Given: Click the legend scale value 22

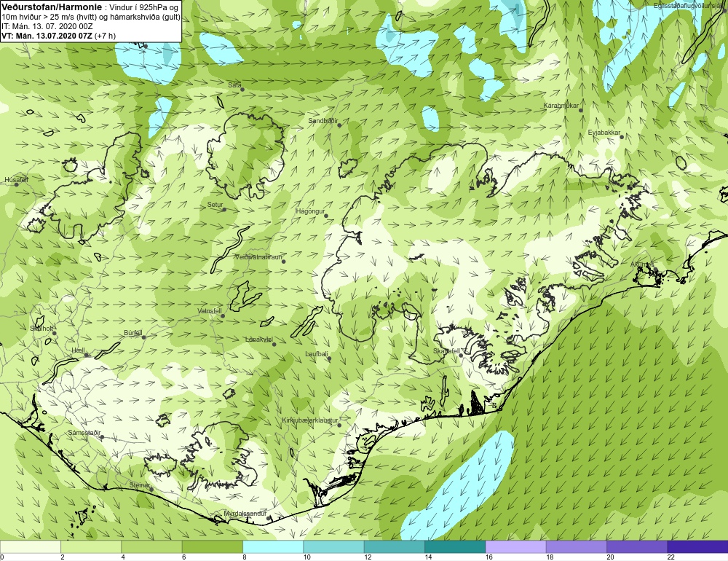Looking at the screenshot, I should [x=671, y=557].
